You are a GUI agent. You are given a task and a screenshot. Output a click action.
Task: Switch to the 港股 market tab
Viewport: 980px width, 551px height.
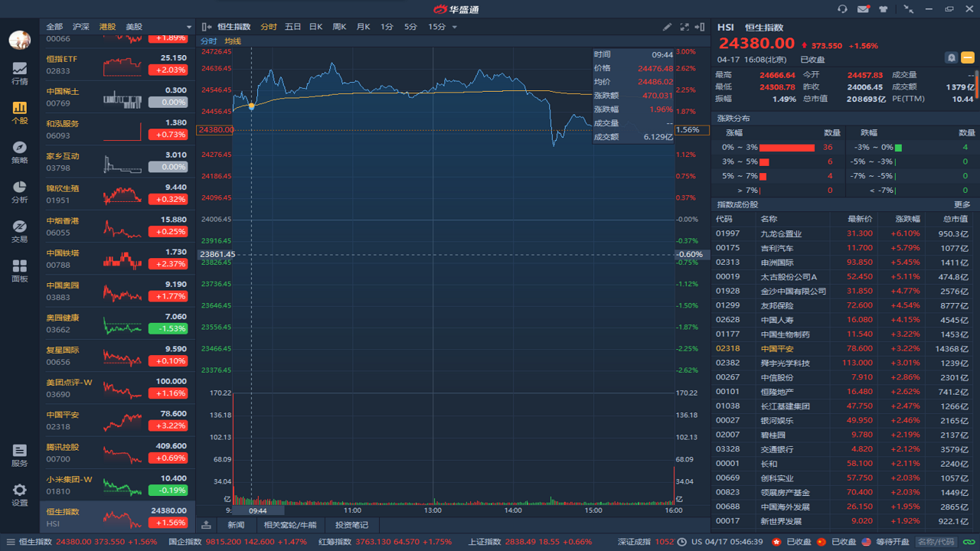(x=106, y=25)
